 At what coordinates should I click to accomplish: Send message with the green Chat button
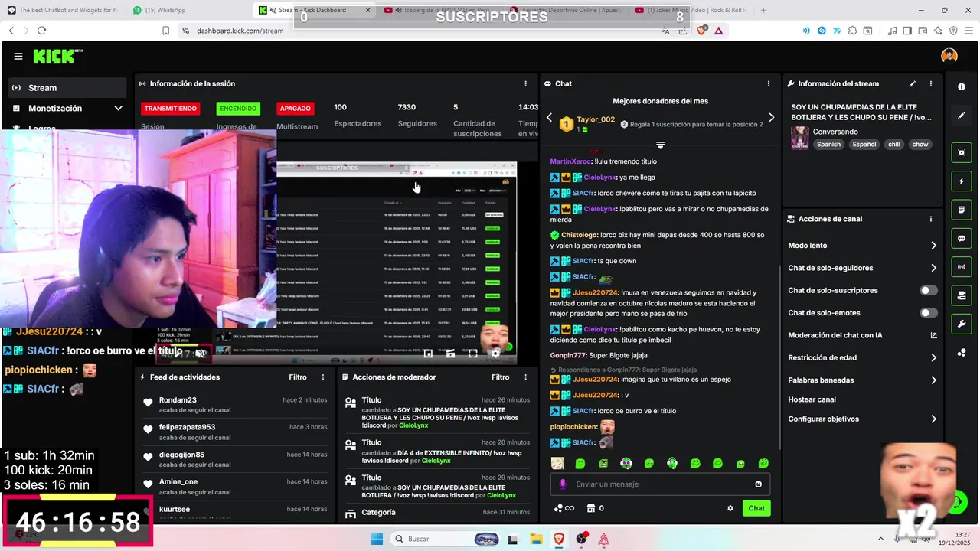(756, 508)
